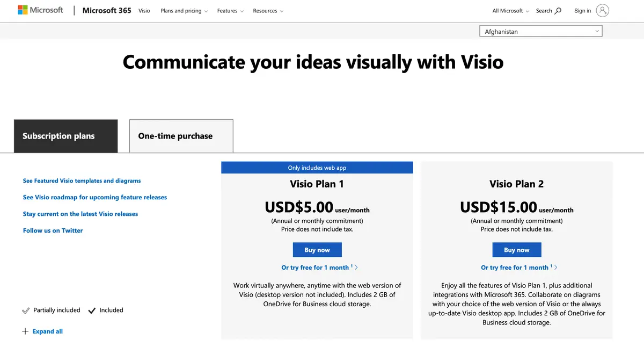This screenshot has height=347, width=644.
Task: Open the Afghanistan country selector
Action: pos(541,31)
